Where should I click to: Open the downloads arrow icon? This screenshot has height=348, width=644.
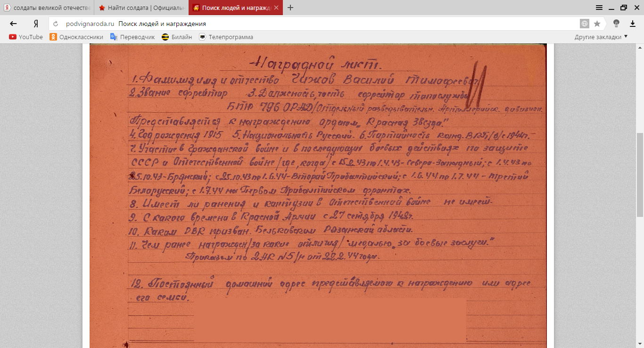click(633, 24)
